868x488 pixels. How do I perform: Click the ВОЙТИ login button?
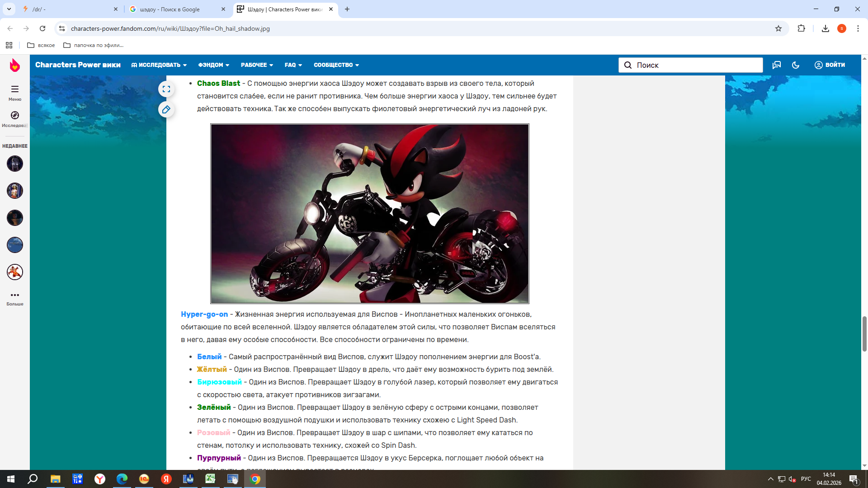pyautogui.click(x=830, y=65)
